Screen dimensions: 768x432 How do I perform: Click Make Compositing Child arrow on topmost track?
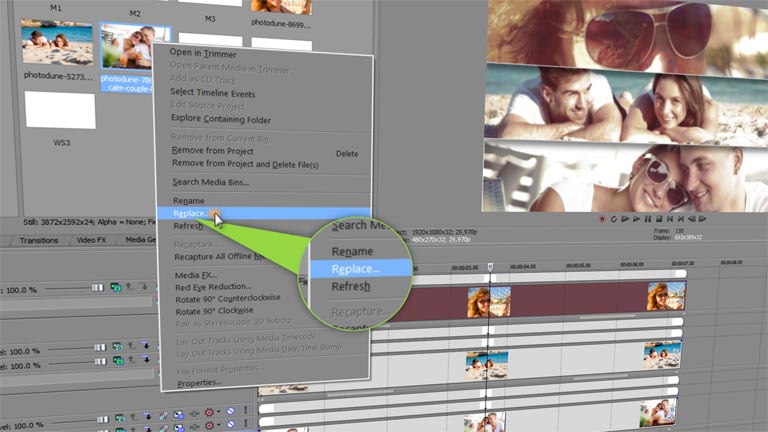point(145,286)
